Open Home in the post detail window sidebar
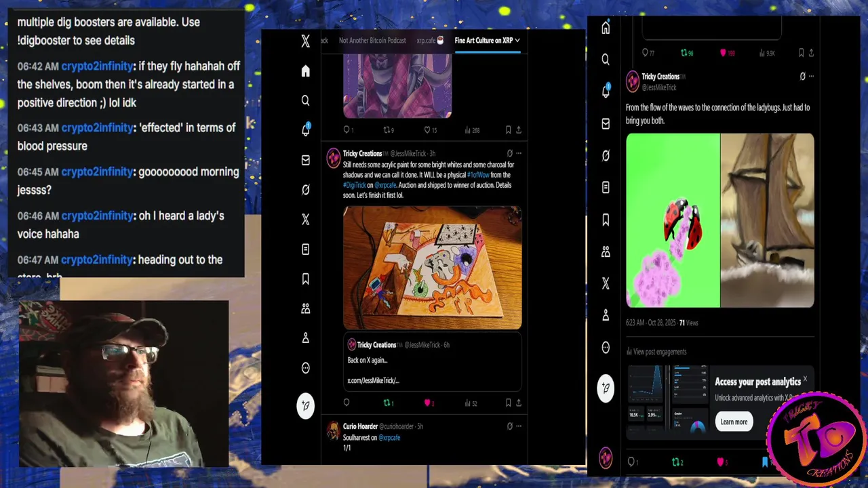Viewport: 868px width, 488px height. coord(606,28)
